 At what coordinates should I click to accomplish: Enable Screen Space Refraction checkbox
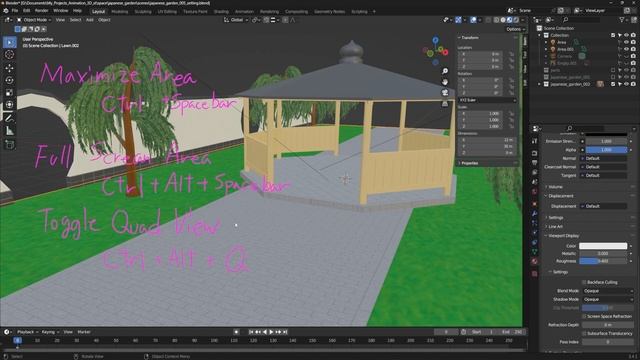(x=584, y=316)
